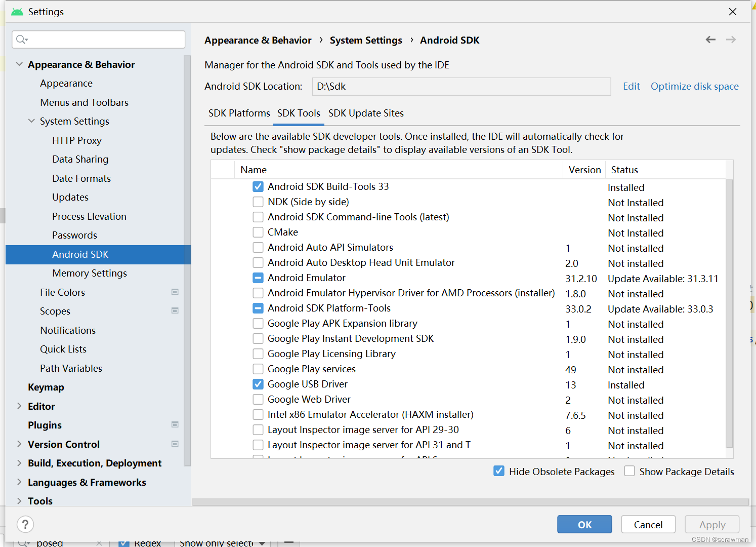
Task: Uncheck Google USB Driver
Action: pyautogui.click(x=258, y=384)
